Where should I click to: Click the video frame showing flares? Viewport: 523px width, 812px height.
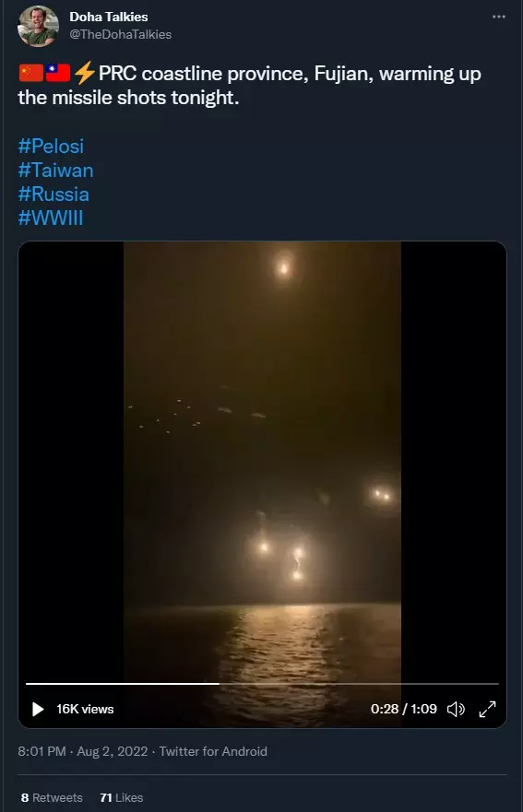pyautogui.click(x=262, y=461)
